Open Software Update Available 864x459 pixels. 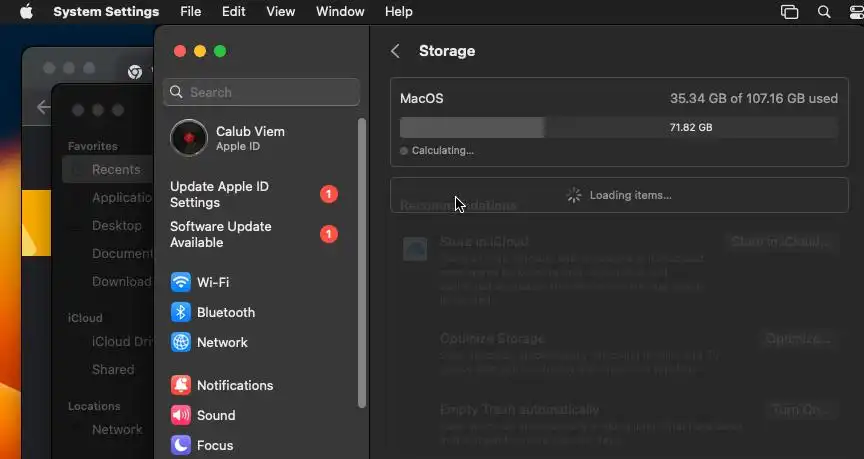(x=220, y=234)
